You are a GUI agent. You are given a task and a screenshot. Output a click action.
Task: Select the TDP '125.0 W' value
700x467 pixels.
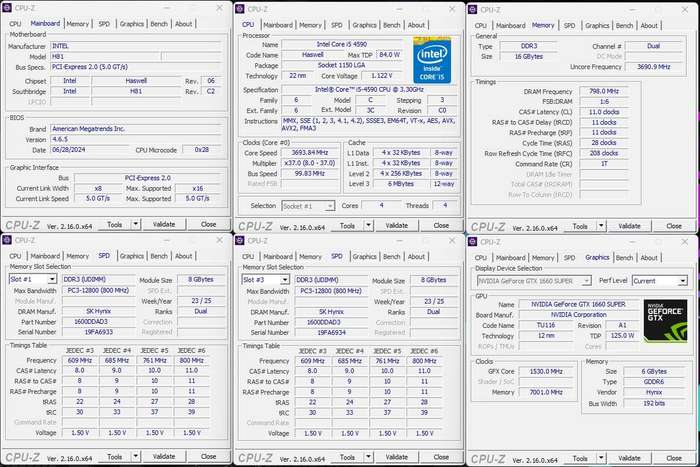[622, 335]
